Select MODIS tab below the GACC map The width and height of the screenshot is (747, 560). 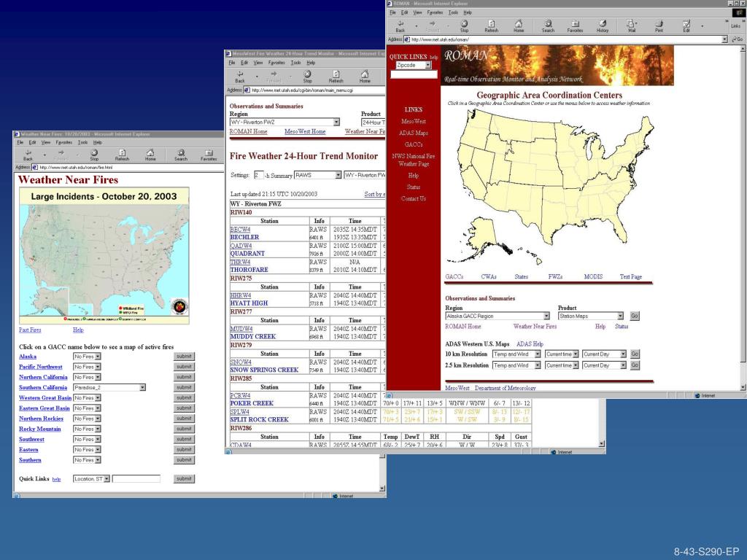tap(593, 276)
